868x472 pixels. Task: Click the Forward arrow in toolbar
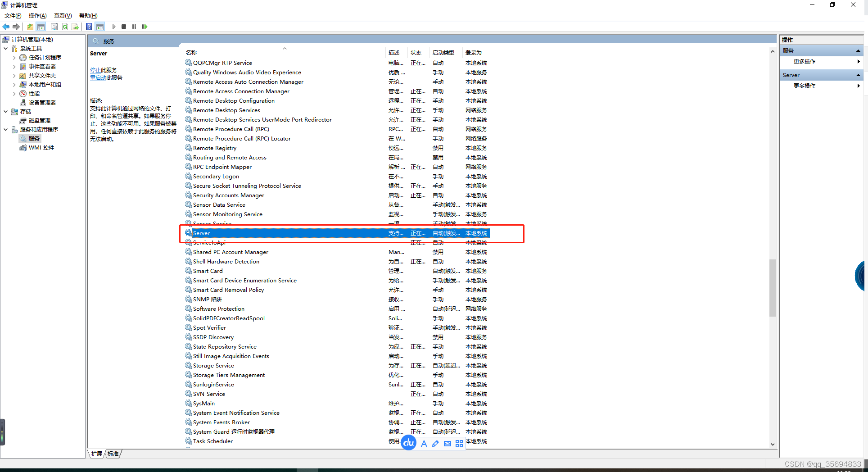click(16, 27)
